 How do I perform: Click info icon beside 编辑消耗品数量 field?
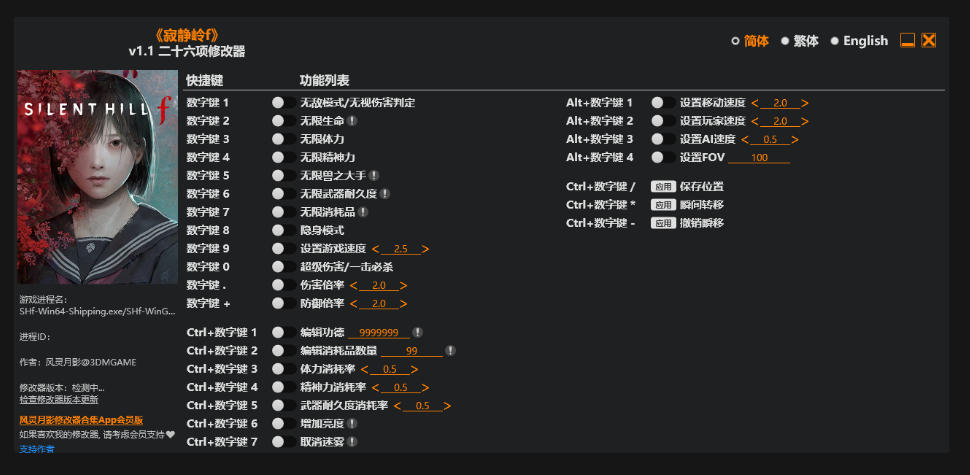450,351
